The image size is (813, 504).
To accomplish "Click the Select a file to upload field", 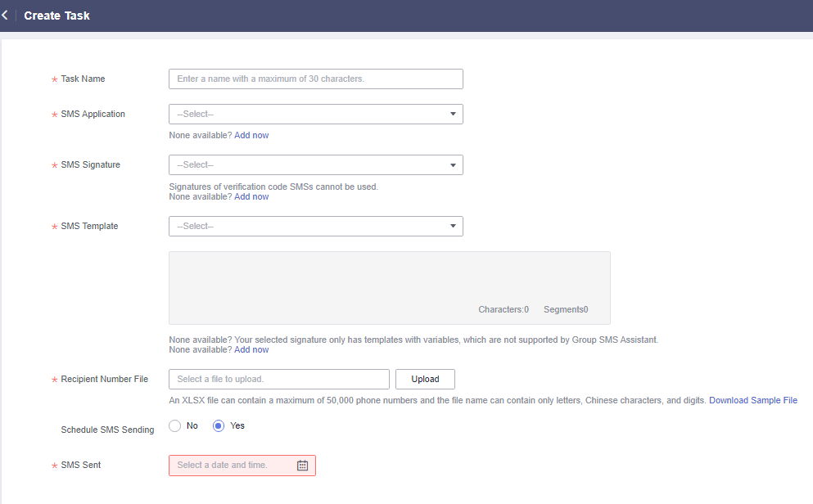I will click(279, 379).
